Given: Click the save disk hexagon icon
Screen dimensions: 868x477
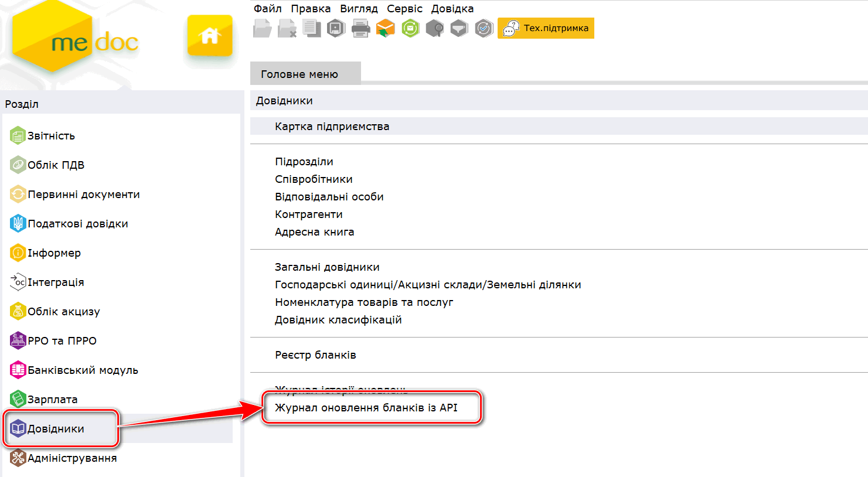Looking at the screenshot, I should coord(336,28).
